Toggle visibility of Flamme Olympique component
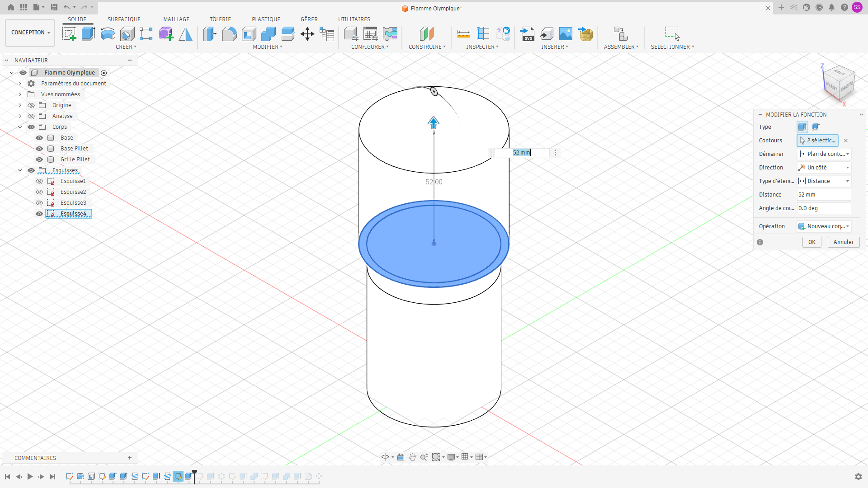Viewport: 868px width, 488px height. (x=23, y=73)
